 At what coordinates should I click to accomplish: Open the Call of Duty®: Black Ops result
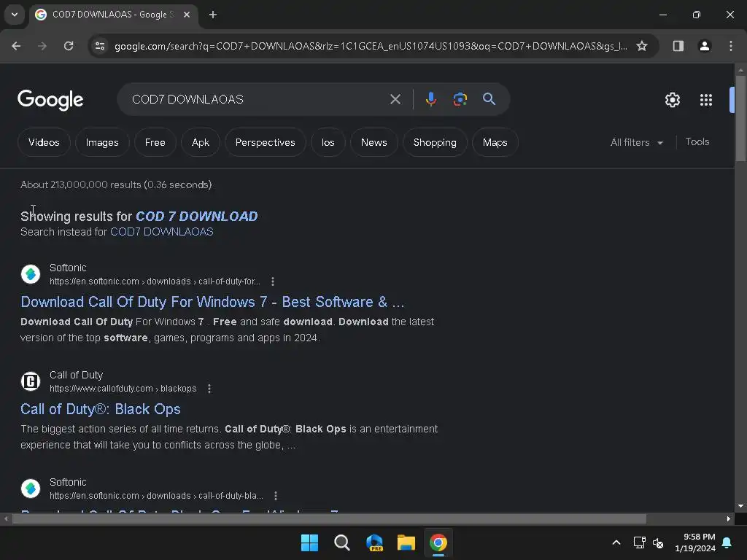pyautogui.click(x=101, y=409)
